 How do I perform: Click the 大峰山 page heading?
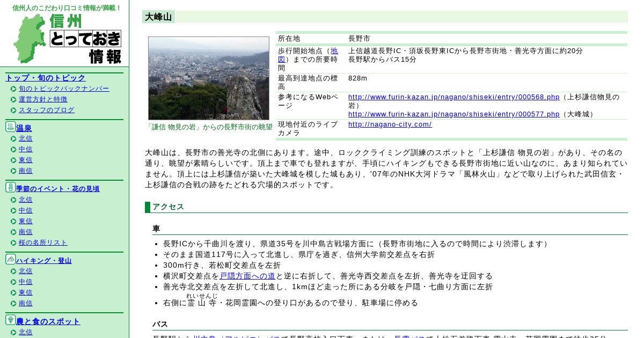pyautogui.click(x=158, y=17)
